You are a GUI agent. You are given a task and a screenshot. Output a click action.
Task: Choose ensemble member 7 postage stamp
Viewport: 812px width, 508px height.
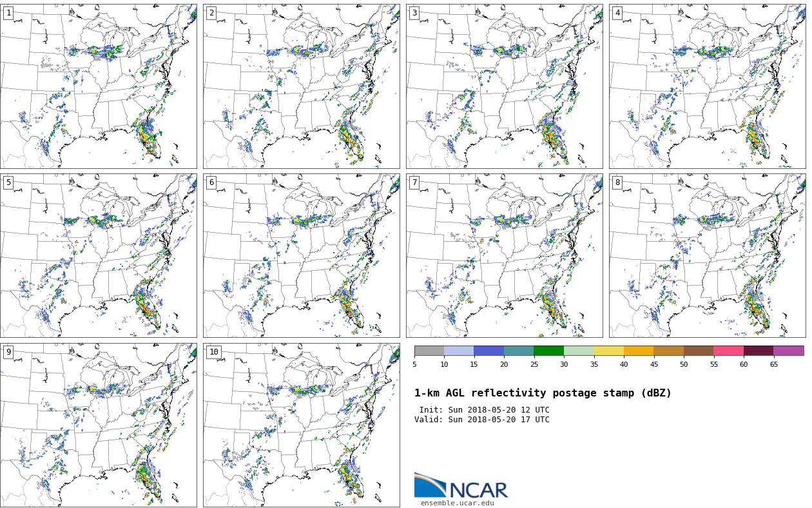(504, 255)
